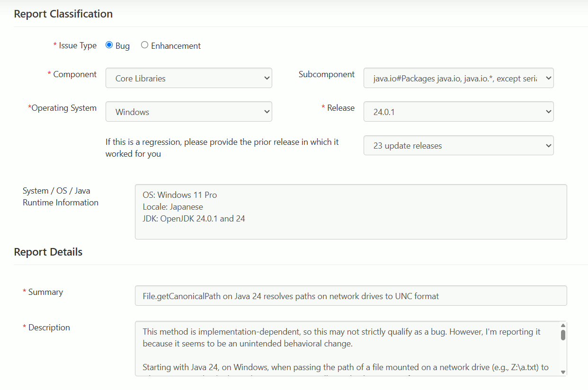588x390 pixels.
Task: Click the System / OS / Java Runtime Information box
Action: click(x=350, y=212)
